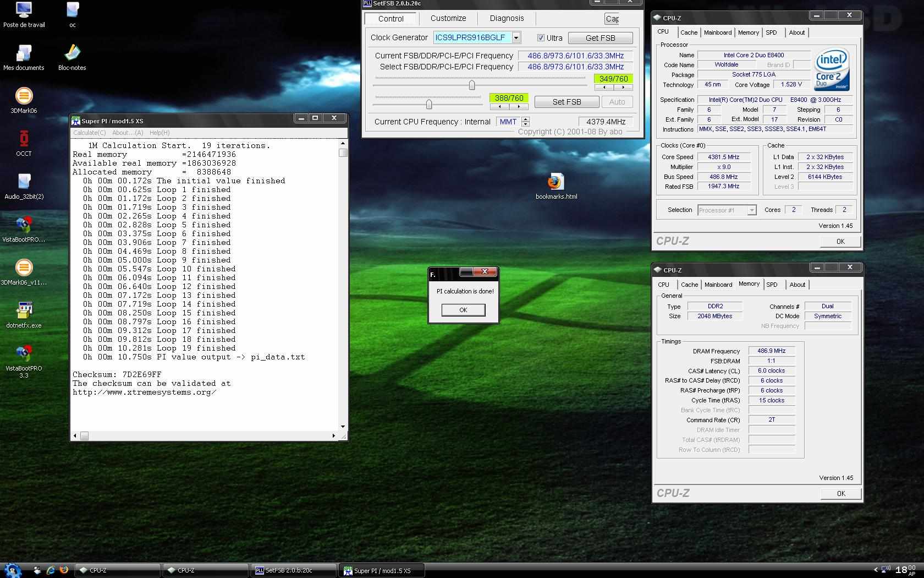
Task: Open VistaBootPRO 3.3 desktop icon
Action: (x=24, y=361)
